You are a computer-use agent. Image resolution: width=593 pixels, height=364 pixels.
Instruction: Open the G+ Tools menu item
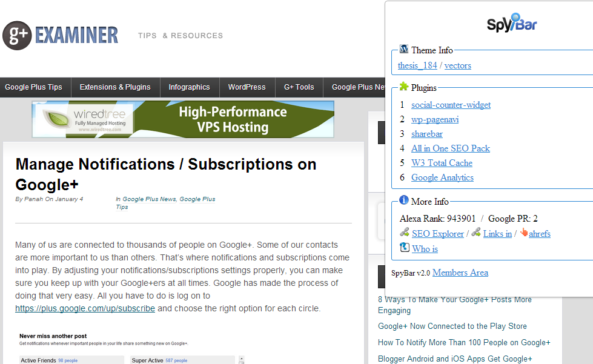[299, 87]
